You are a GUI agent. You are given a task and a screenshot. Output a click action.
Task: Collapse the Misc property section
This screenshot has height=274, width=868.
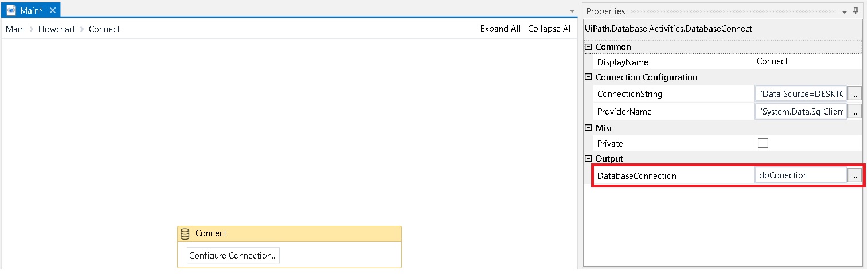588,128
